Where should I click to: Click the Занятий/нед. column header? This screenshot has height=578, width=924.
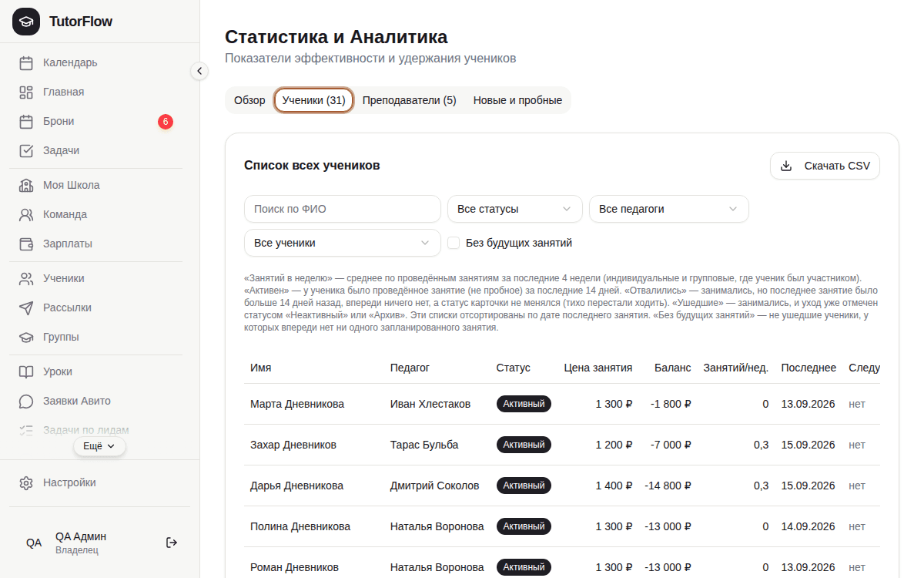point(736,368)
